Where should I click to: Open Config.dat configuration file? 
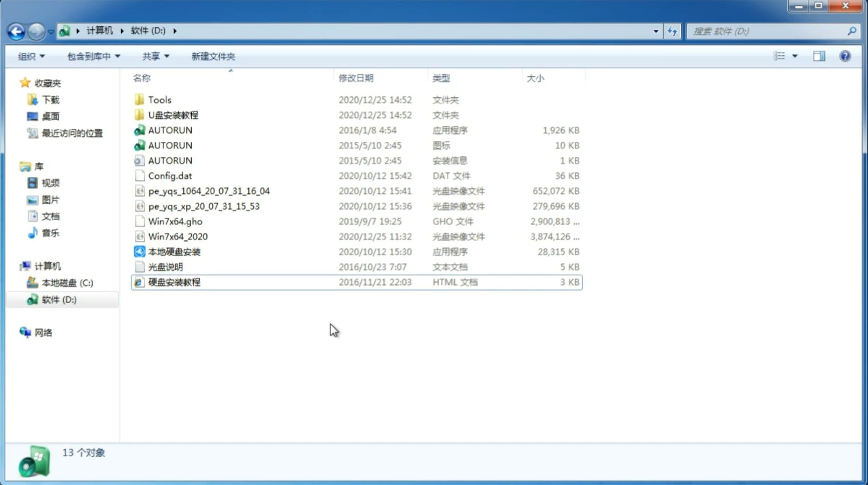click(170, 175)
